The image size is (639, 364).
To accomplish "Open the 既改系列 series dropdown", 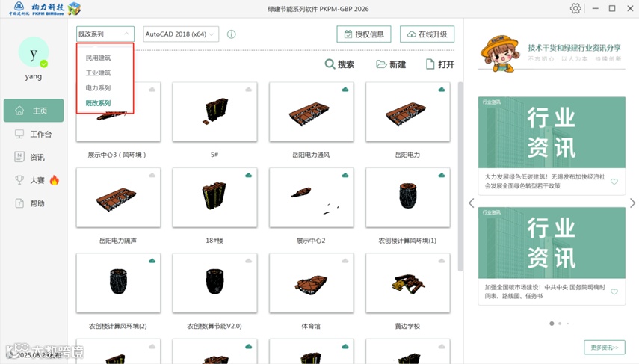I will pos(105,34).
